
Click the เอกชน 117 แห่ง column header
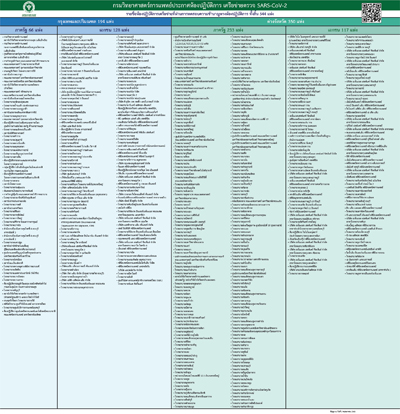point(343,30)
